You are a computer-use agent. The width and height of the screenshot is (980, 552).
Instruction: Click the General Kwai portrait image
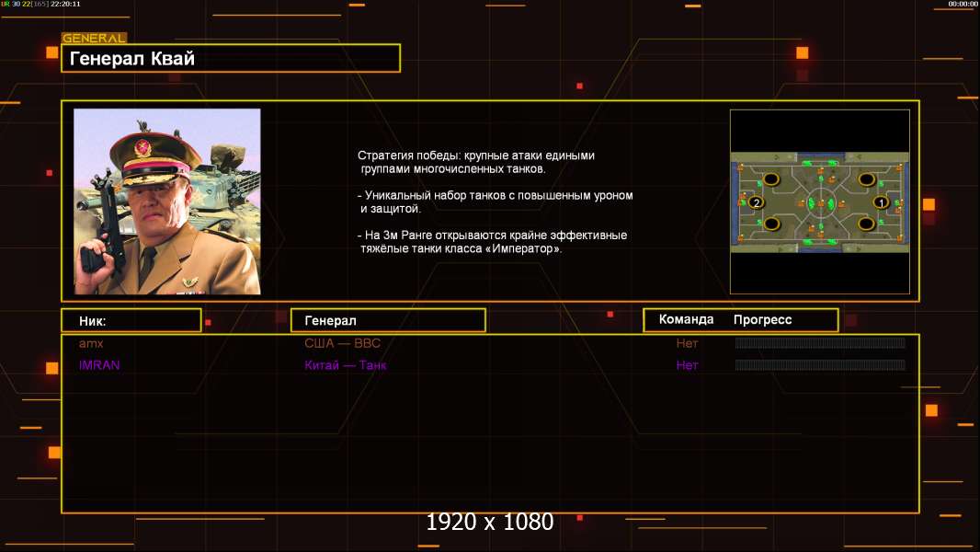click(x=167, y=201)
